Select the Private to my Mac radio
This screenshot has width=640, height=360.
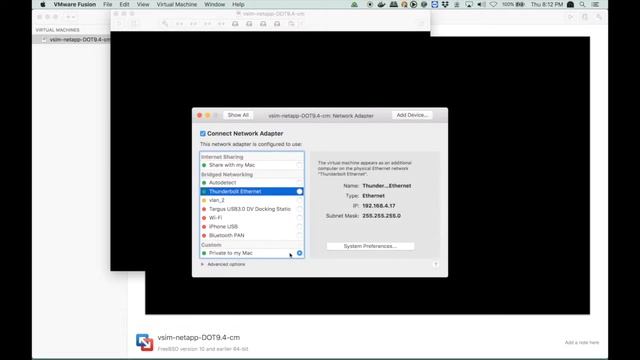299,253
